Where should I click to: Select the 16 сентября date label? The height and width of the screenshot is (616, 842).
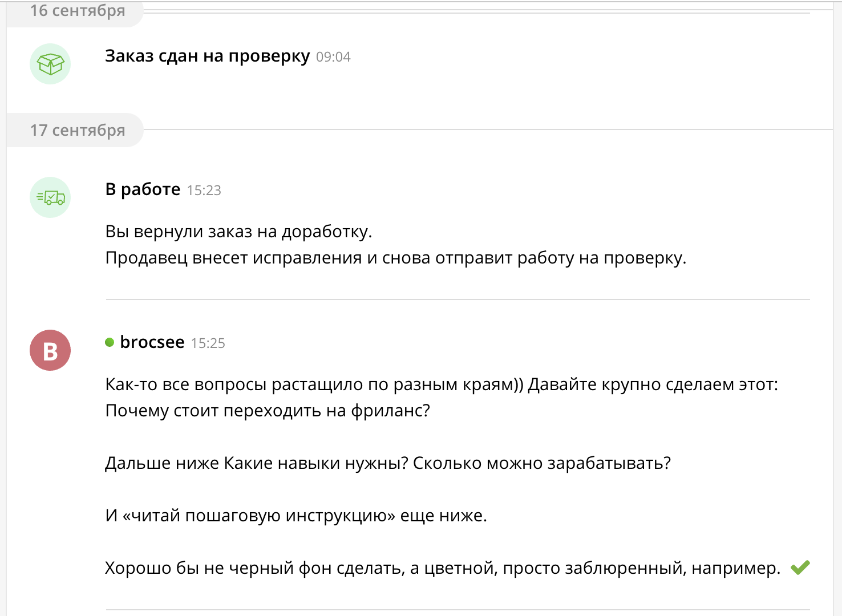(x=78, y=10)
